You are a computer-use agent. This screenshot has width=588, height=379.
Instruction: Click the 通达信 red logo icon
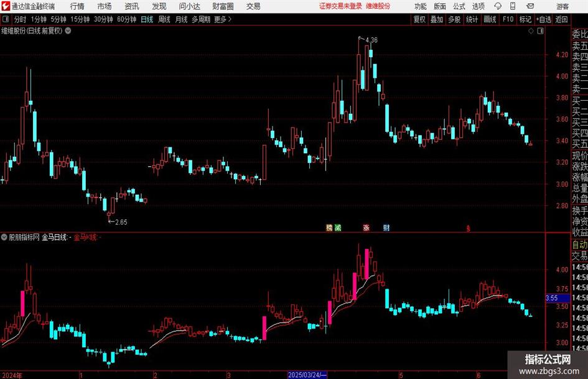(6, 6)
